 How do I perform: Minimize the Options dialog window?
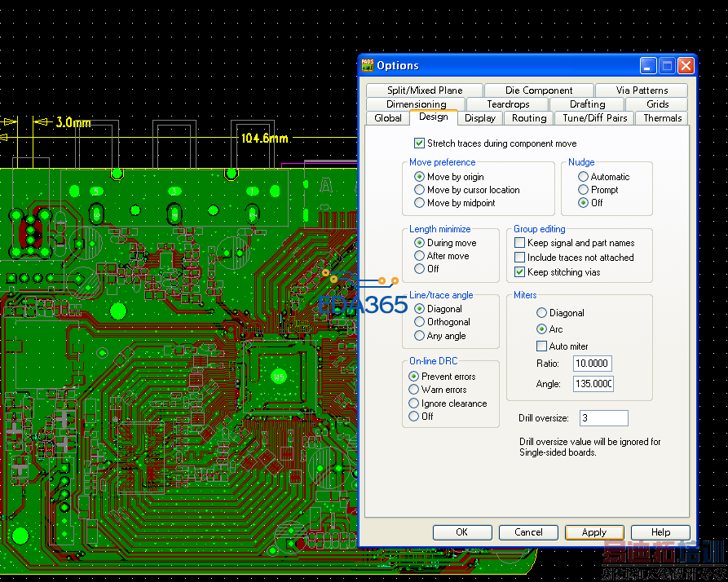tap(648, 66)
